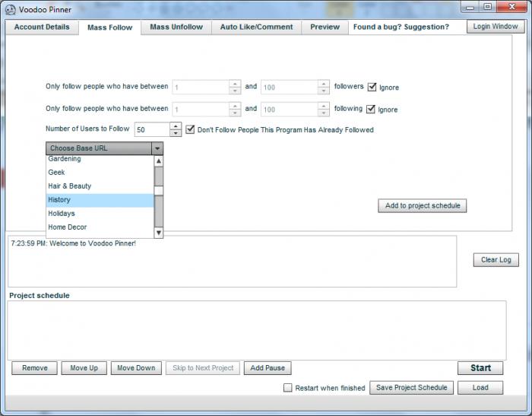The height and width of the screenshot is (416, 532).
Task: Go to the Preview tab
Action: click(x=325, y=27)
